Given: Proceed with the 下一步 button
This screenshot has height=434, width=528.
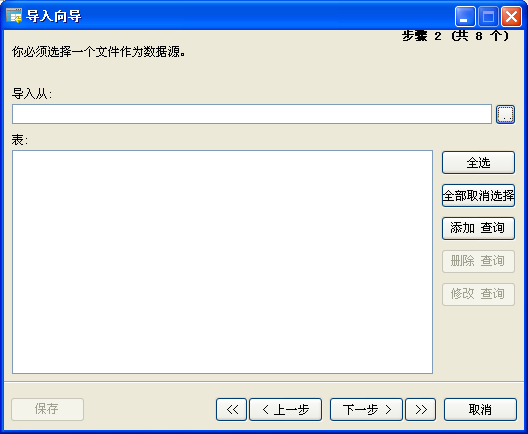Looking at the screenshot, I should (366, 409).
